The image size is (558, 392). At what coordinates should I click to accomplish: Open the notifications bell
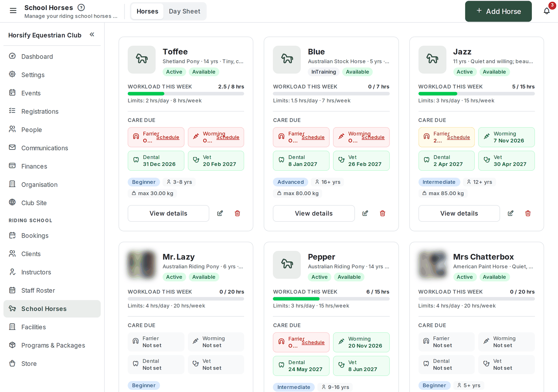click(x=546, y=11)
